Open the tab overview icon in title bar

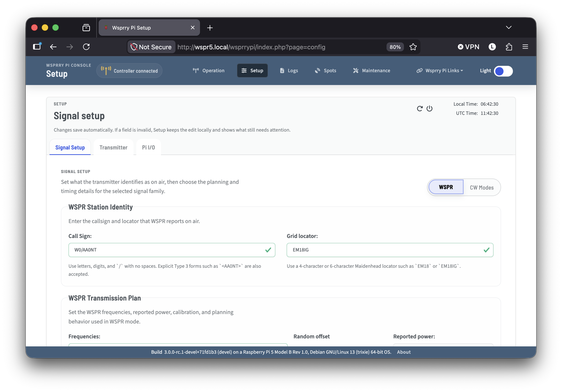[x=86, y=28]
